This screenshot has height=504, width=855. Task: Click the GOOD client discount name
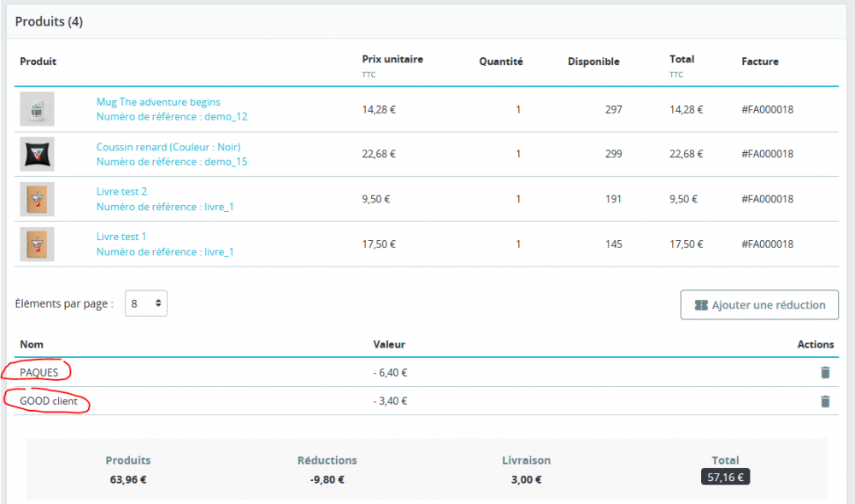click(49, 401)
